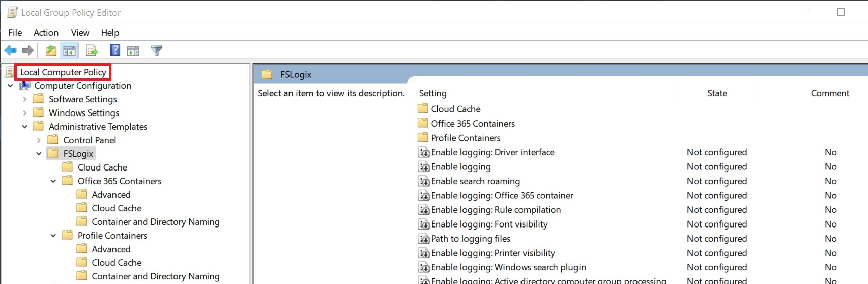Click the Computer Configuration node icon
The width and height of the screenshot is (868, 284).
24,86
